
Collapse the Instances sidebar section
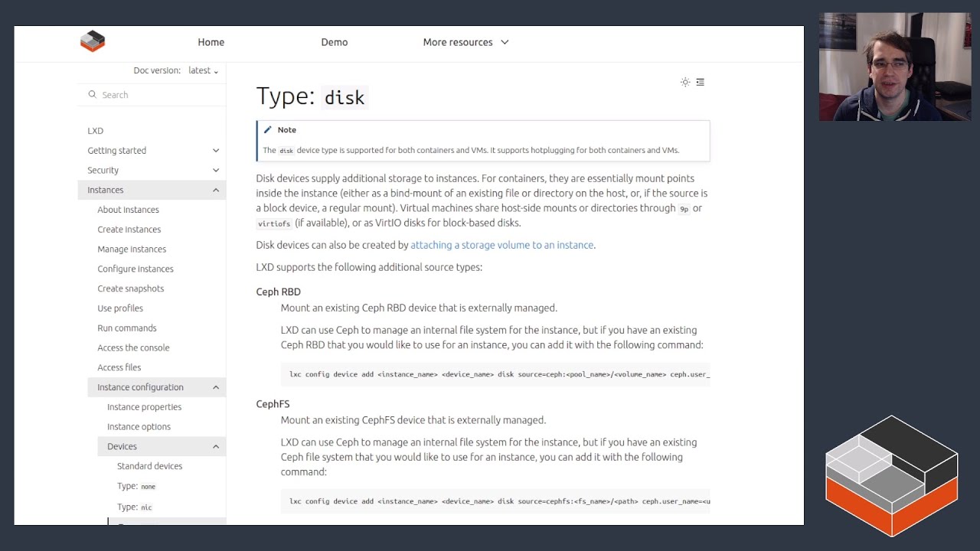coord(216,190)
